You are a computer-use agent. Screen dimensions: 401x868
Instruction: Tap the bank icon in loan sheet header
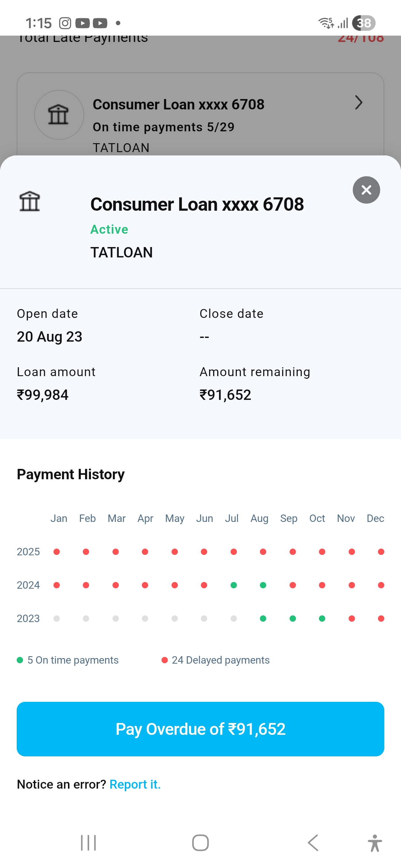point(30,201)
